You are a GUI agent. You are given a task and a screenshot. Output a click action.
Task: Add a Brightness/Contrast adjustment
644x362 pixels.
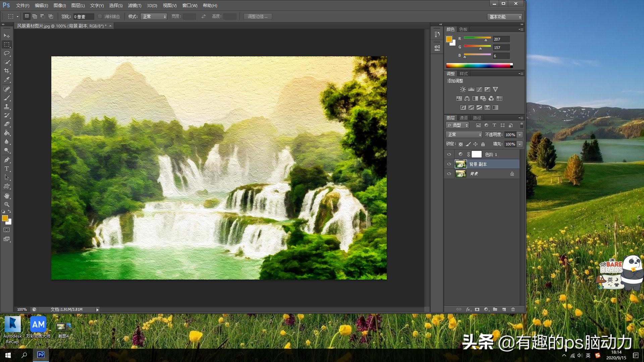[x=463, y=89]
